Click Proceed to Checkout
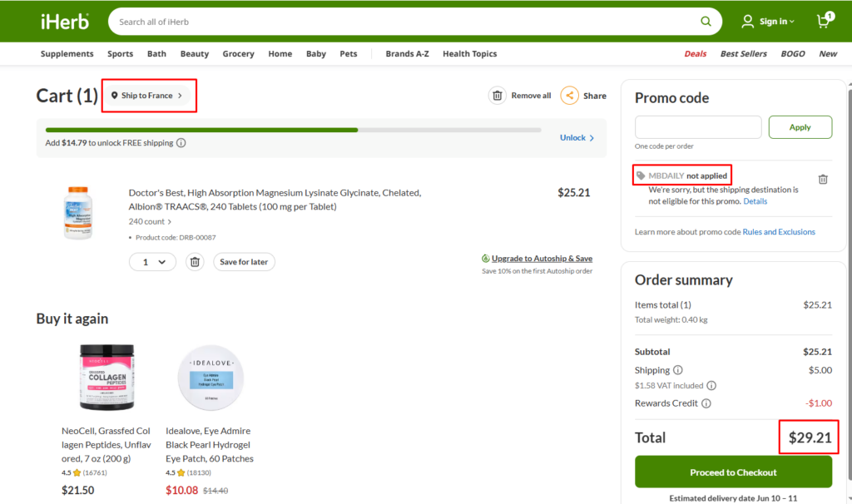Image resolution: width=852 pixels, height=504 pixels. pyautogui.click(x=733, y=472)
